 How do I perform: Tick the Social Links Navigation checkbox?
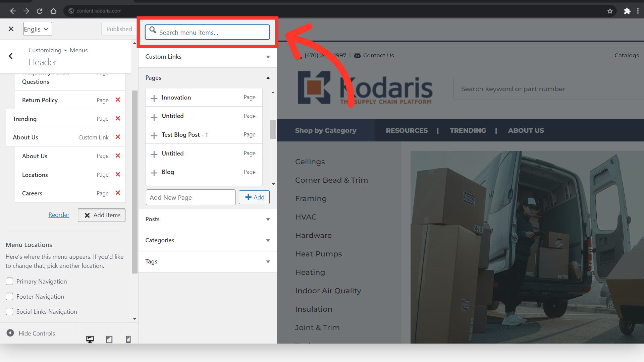(x=9, y=312)
